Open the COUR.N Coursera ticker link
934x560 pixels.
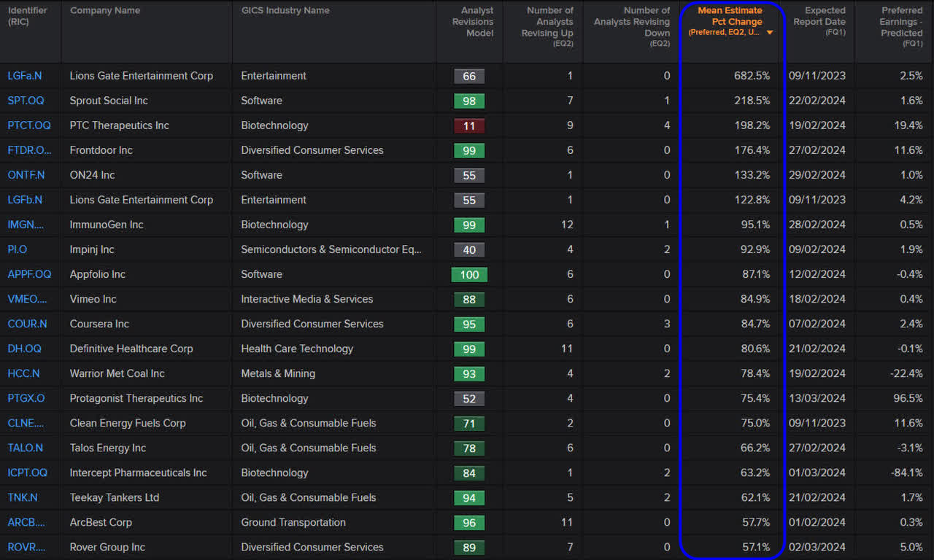(x=27, y=324)
